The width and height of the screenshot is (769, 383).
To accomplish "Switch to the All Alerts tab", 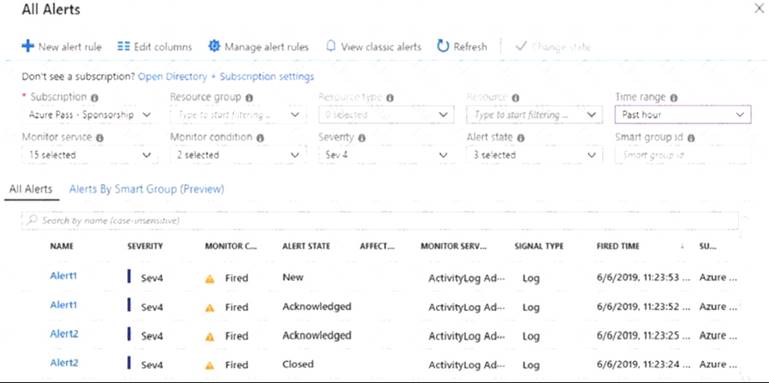I will click(31, 189).
